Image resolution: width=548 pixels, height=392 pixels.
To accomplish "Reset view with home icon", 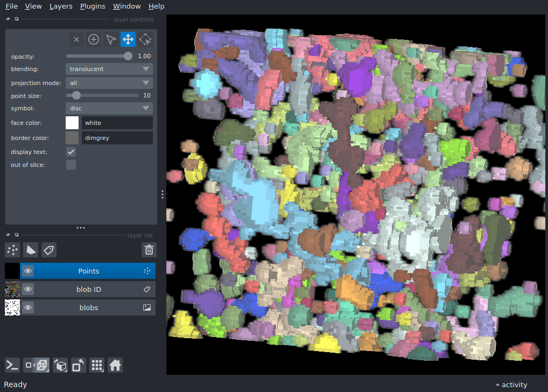I will pos(115,365).
